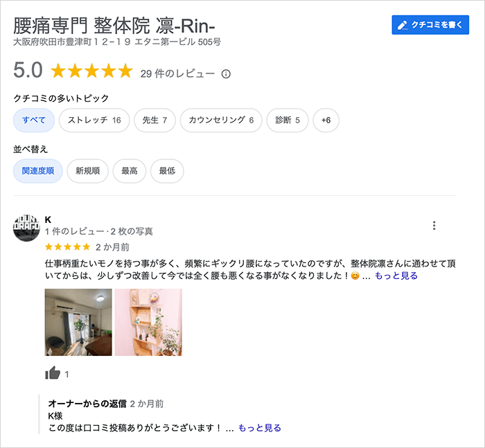Screen dimensions: 485x448
Task: Click the review info circle icon
Action: point(226,74)
